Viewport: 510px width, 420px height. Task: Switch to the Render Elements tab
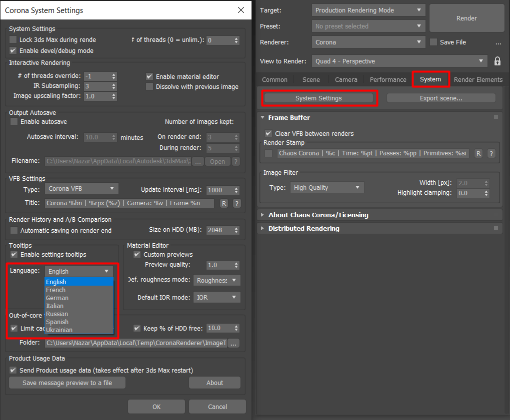pyautogui.click(x=478, y=79)
